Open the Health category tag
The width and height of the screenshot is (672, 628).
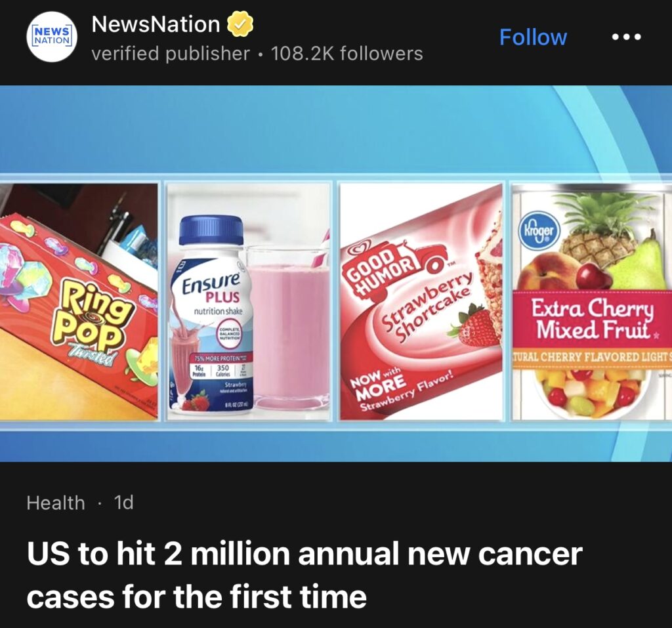pos(56,503)
